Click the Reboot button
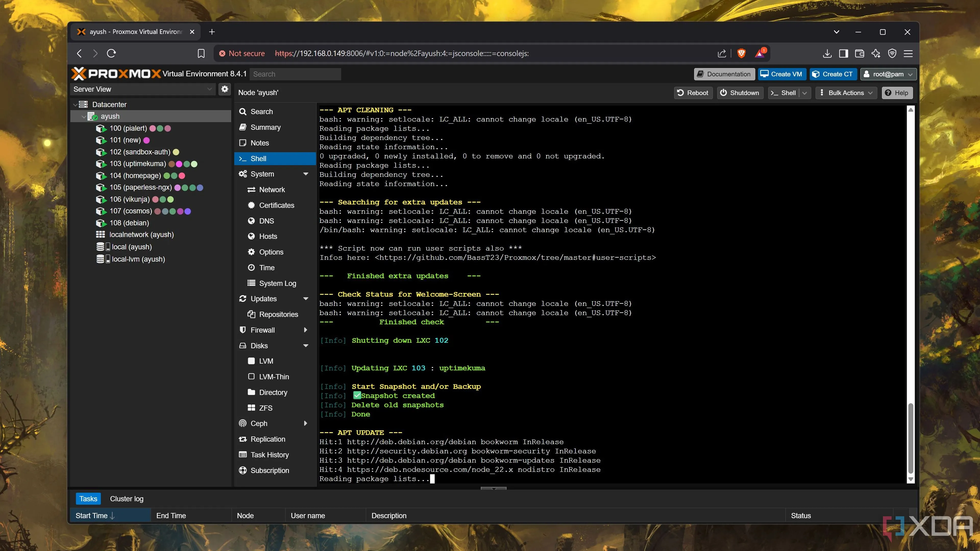 tap(693, 93)
